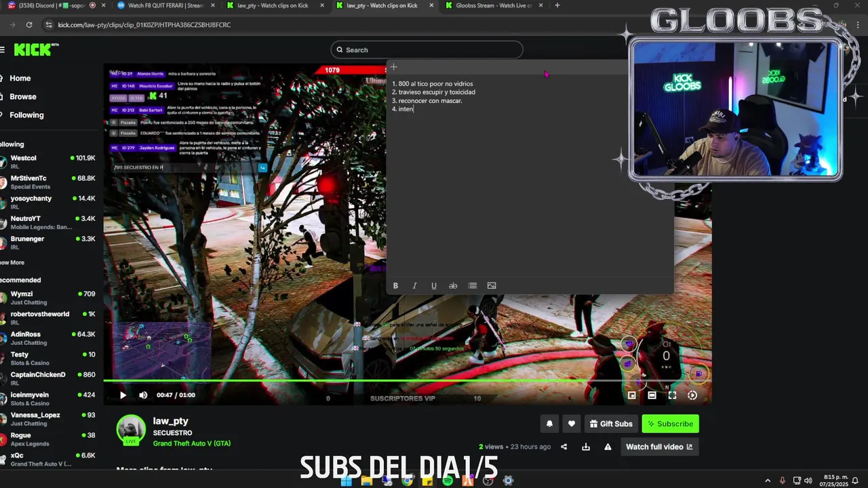Report the clip with warning icon
Screen dimensions: 868x488
coord(608,447)
